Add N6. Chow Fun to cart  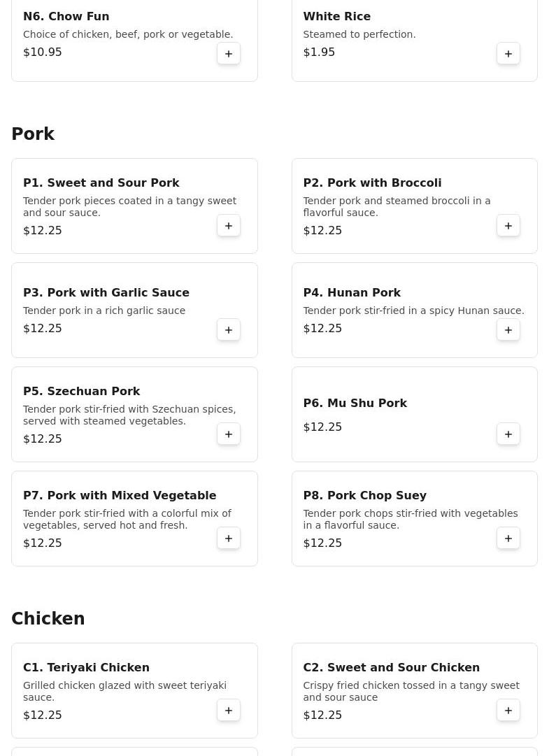(x=229, y=54)
